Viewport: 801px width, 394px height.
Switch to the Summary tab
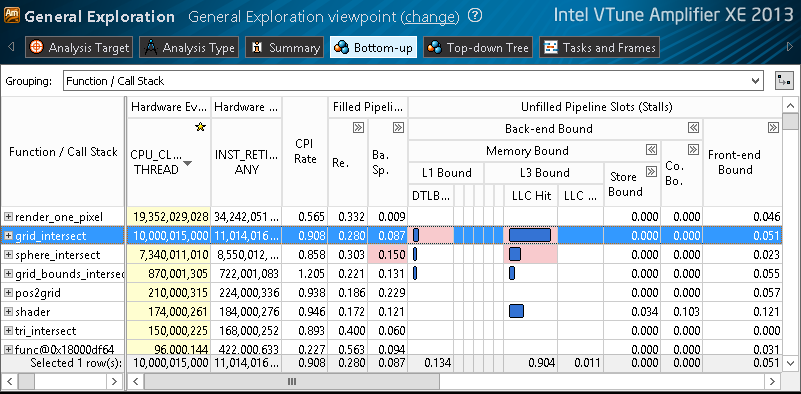pyautogui.click(x=285, y=48)
